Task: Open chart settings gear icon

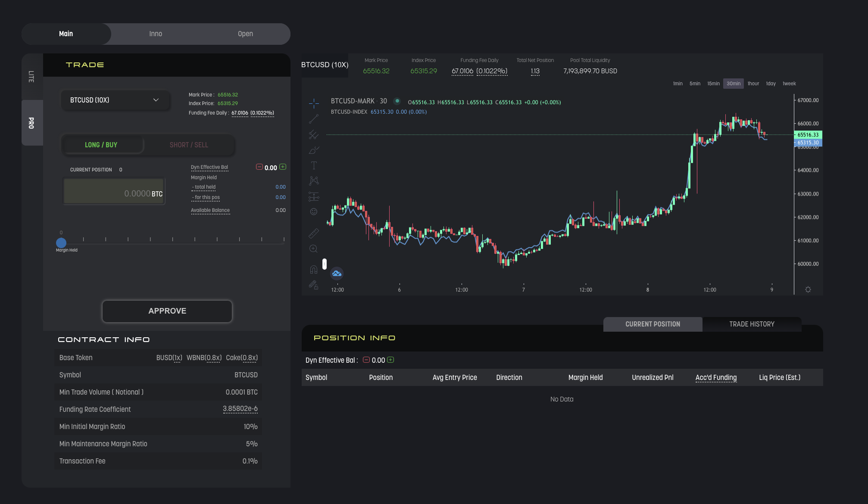Action: coord(808,289)
